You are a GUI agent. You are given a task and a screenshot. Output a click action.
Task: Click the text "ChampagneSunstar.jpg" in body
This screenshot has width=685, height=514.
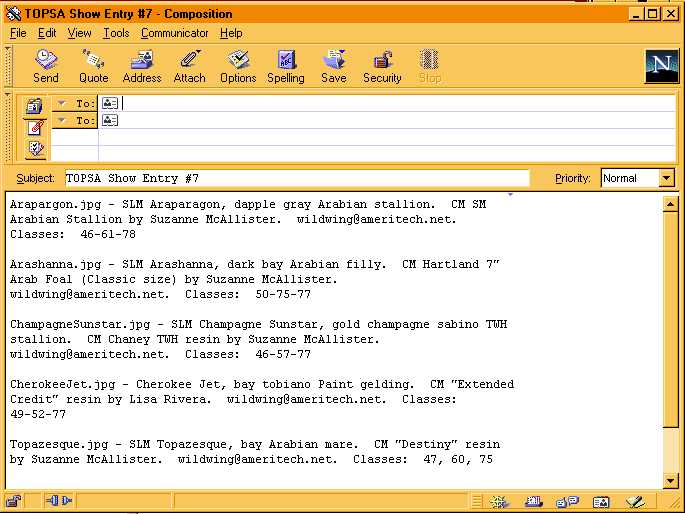80,324
